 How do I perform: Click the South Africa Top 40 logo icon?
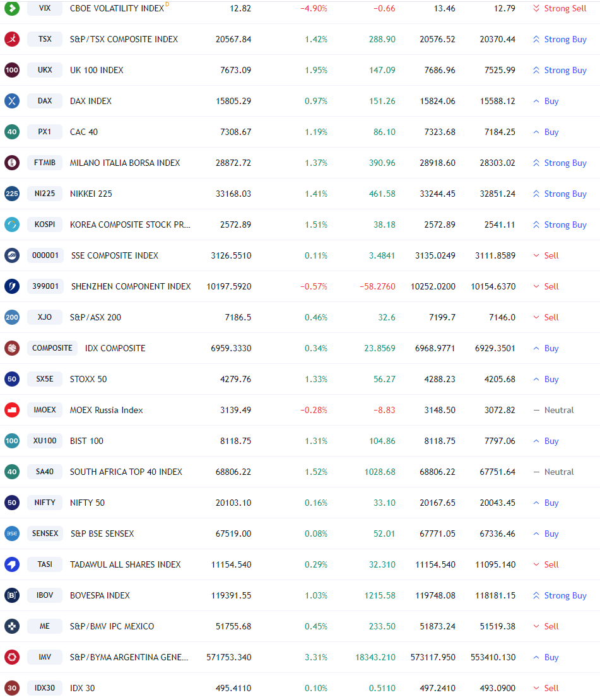[12, 472]
